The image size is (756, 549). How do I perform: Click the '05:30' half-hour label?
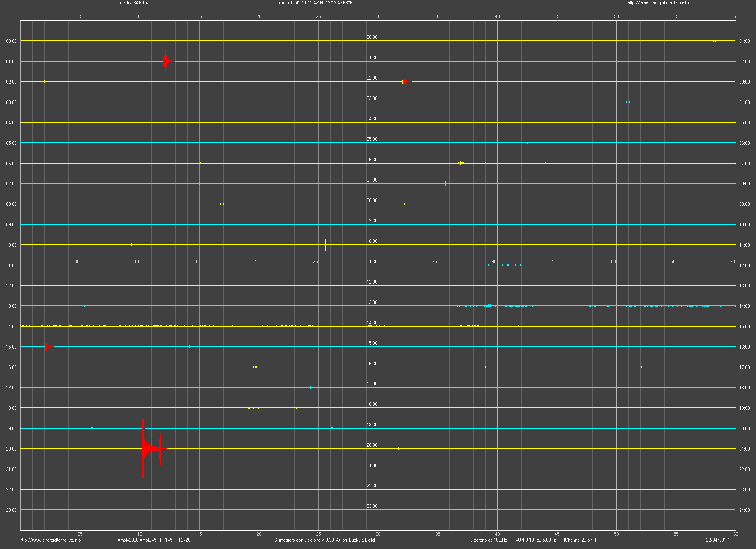point(372,139)
